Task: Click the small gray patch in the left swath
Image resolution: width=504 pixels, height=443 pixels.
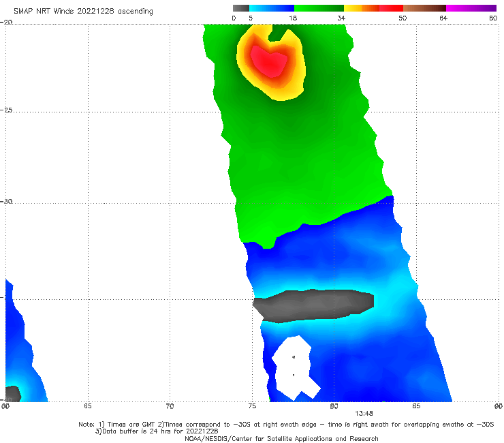Action: click(x=13, y=393)
